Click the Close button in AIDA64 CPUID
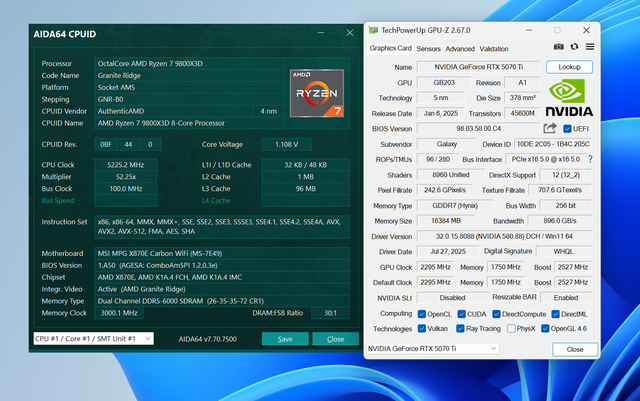640x401 pixels. pyautogui.click(x=336, y=339)
